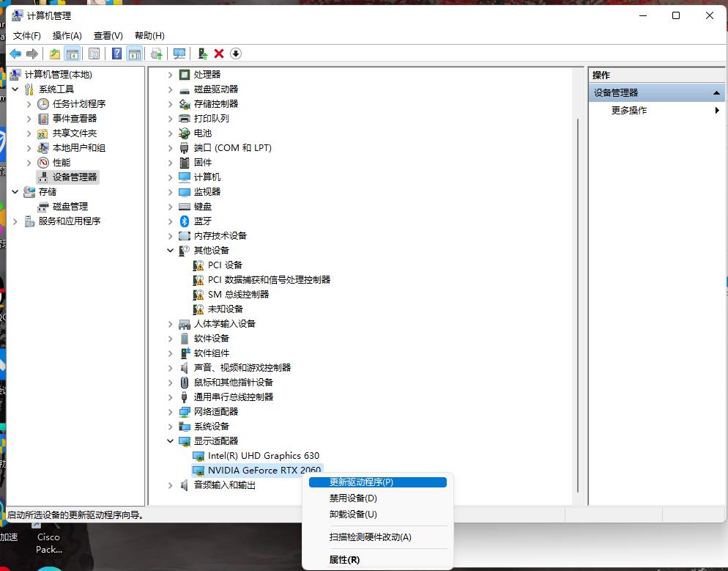Select Local Users and Groups (本地用户和组)
Screen dimensions: 728x571
click(79, 148)
